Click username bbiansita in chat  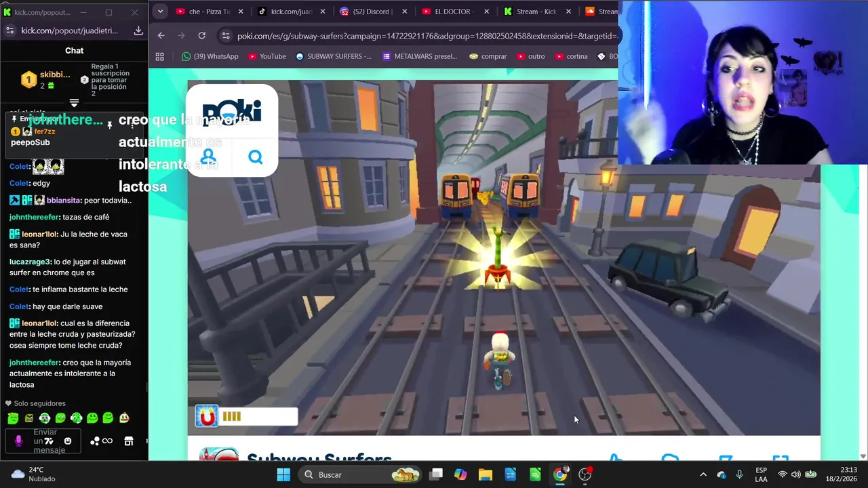[x=64, y=201]
